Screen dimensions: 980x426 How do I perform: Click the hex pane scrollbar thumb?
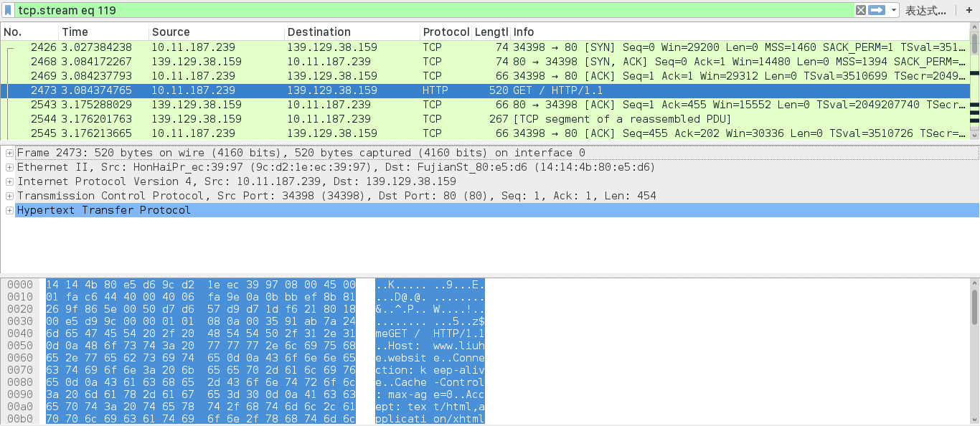974,307
